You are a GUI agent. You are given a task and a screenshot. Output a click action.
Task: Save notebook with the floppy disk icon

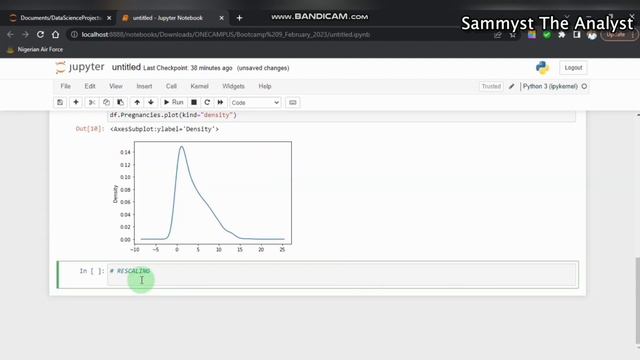tap(60, 102)
